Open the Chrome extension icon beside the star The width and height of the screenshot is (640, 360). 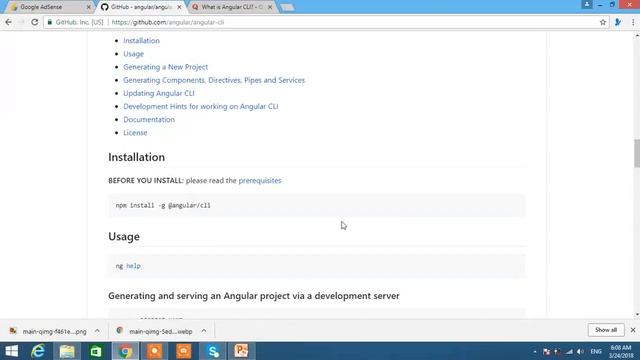tap(618, 22)
